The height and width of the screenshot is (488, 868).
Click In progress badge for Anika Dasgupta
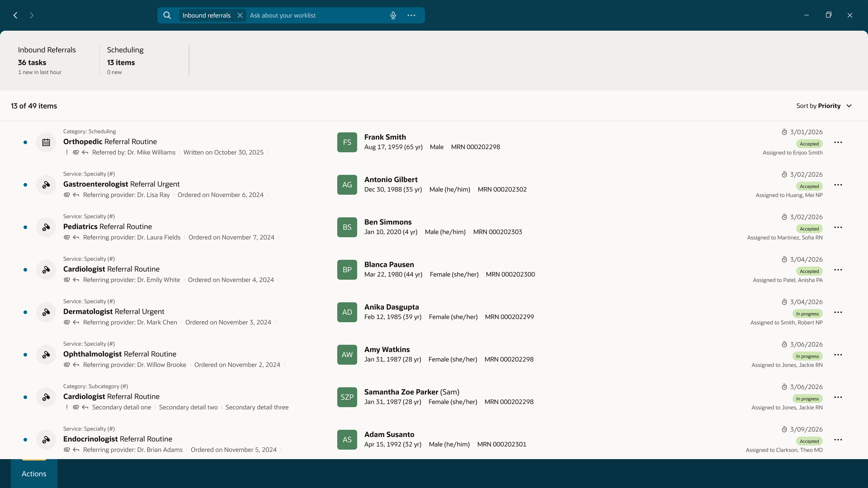click(x=808, y=314)
